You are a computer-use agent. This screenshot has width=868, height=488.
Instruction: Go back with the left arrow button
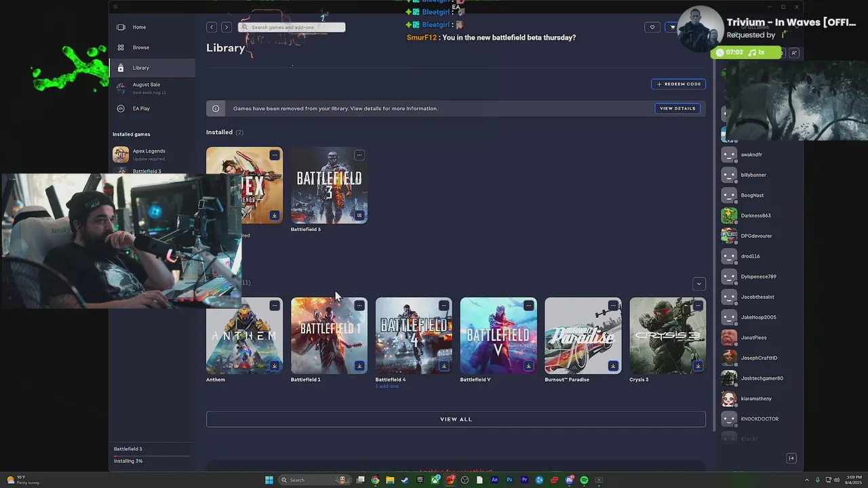(x=212, y=27)
